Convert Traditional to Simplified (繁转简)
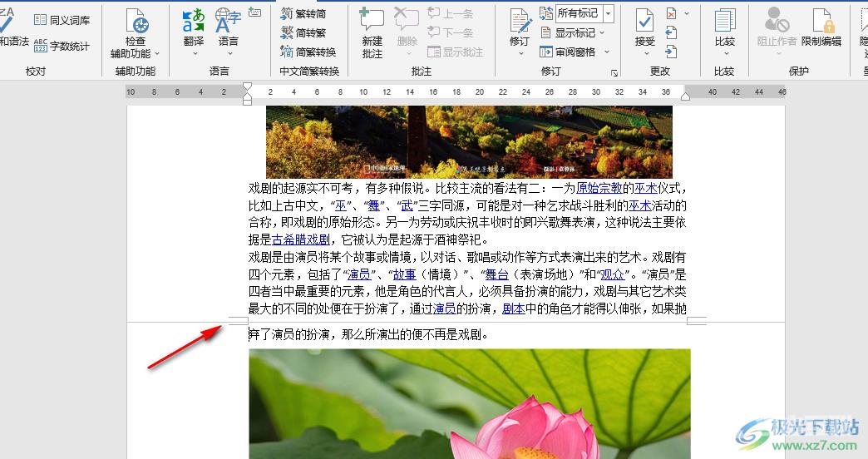This screenshot has height=459, width=868. (x=303, y=13)
